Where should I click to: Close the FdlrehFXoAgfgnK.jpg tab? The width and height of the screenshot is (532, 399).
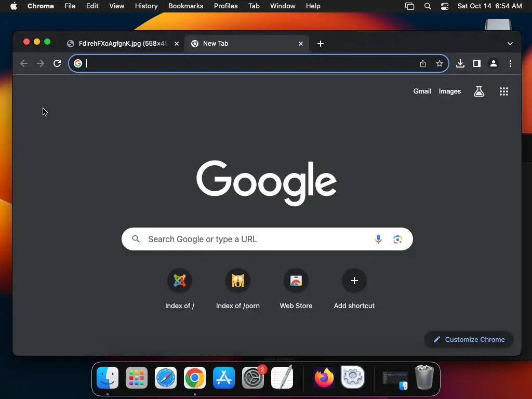point(177,44)
